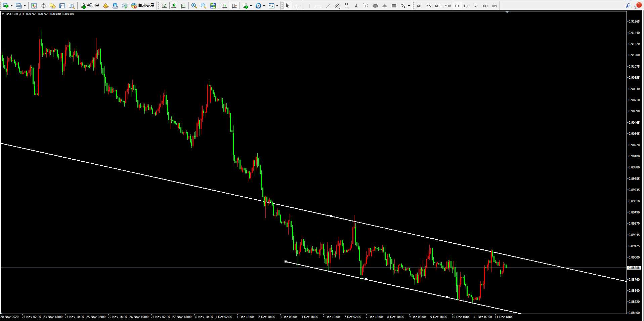
Task: Click the search magnifier icon
Action: tap(628, 5)
